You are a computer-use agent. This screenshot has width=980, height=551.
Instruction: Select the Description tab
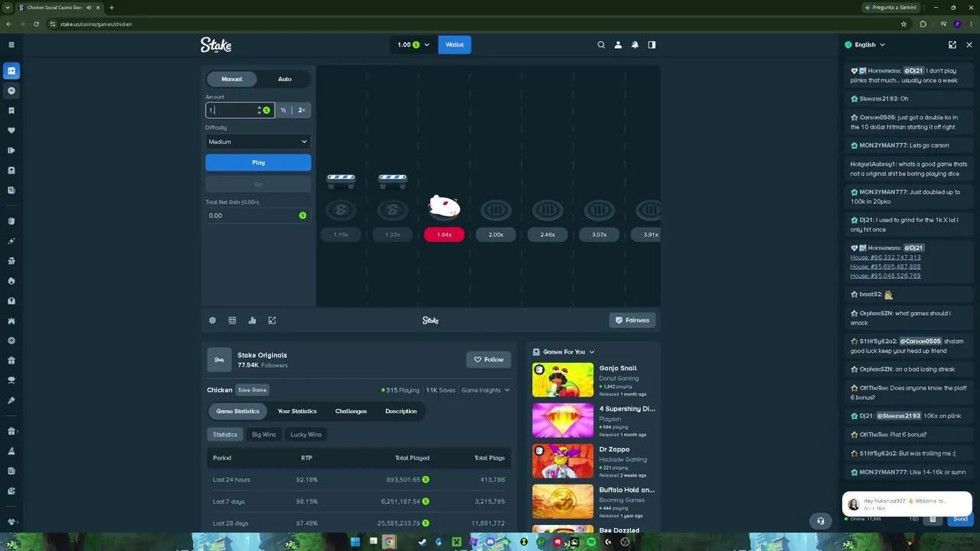(x=401, y=411)
